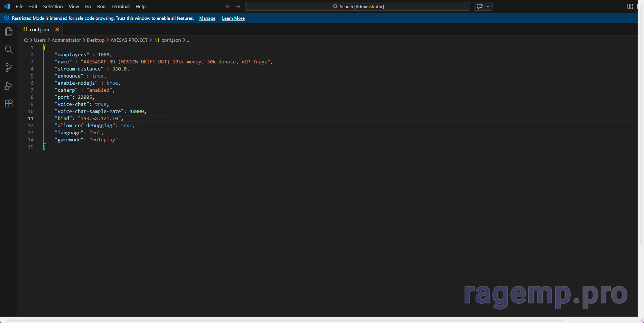Expand the Administrator breadcrumb folder
Screen dimensions: 644x323
(x=66, y=40)
